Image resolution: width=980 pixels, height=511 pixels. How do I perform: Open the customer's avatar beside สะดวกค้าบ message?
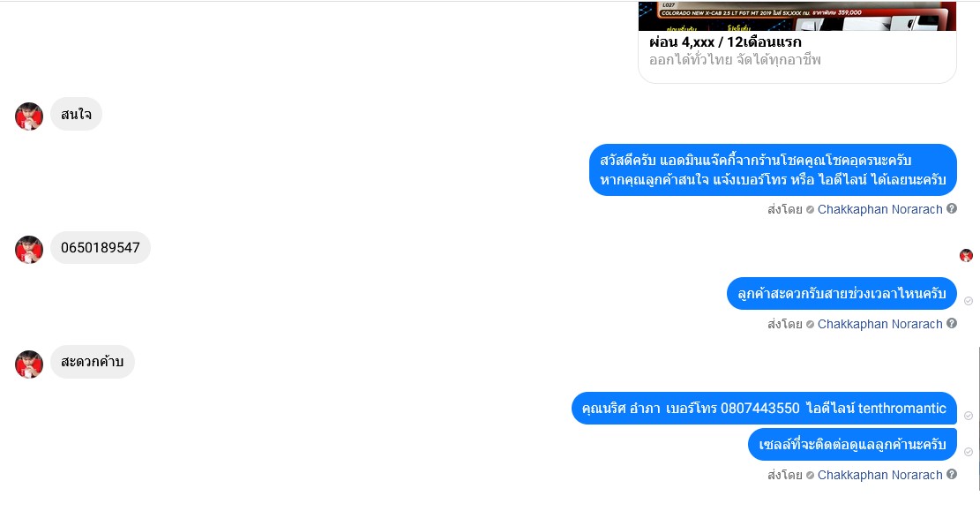coord(29,364)
